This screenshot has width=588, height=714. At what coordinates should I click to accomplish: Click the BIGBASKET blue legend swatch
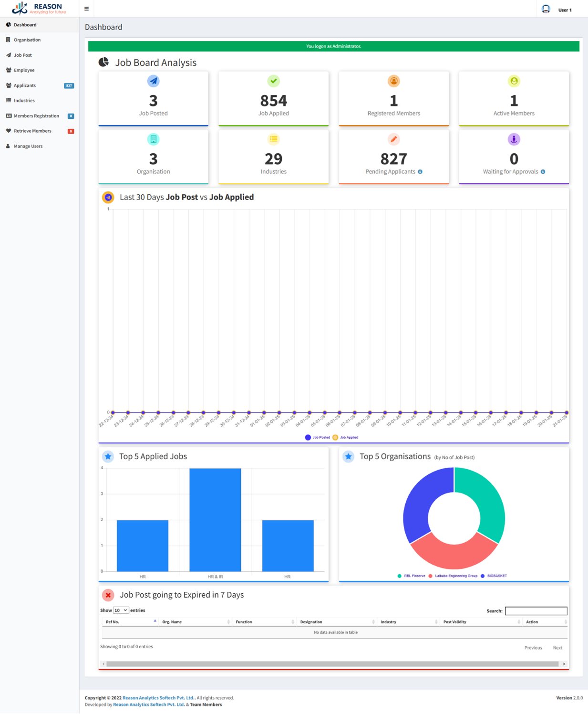tap(483, 576)
